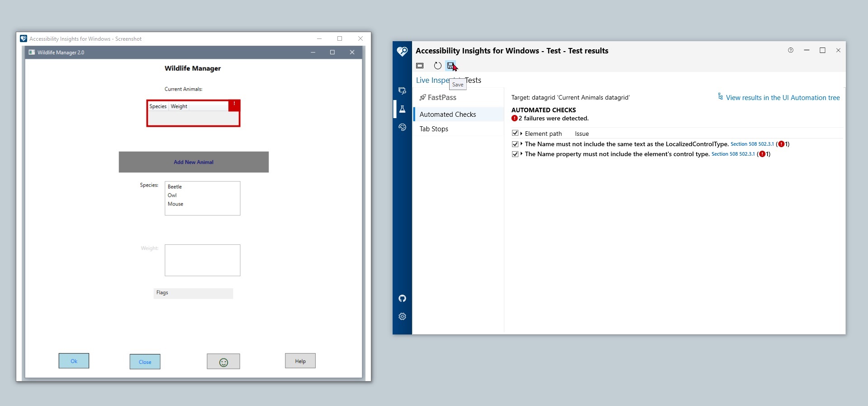The image size is (868, 406).
Task: Click the '2 failures were detected.' text
Action: click(x=554, y=118)
